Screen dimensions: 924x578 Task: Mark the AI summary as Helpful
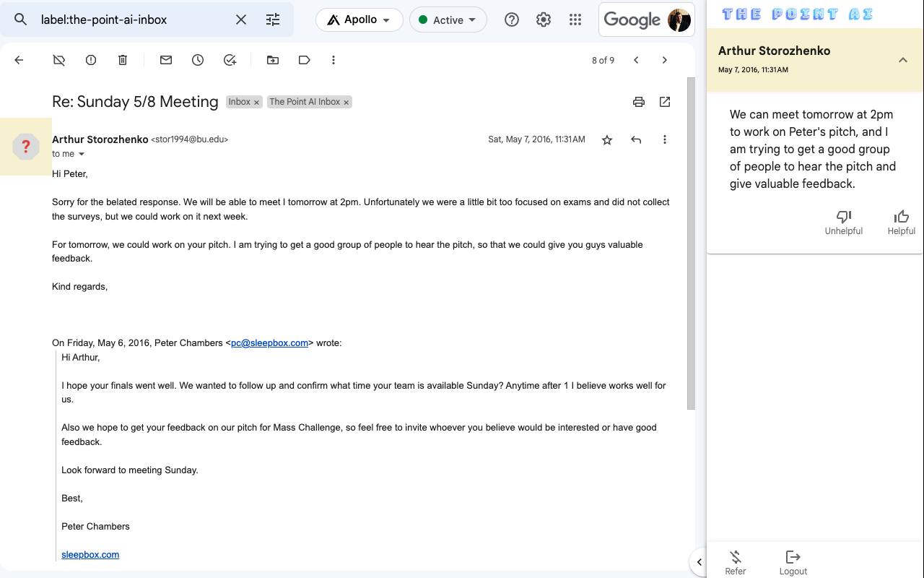901,222
